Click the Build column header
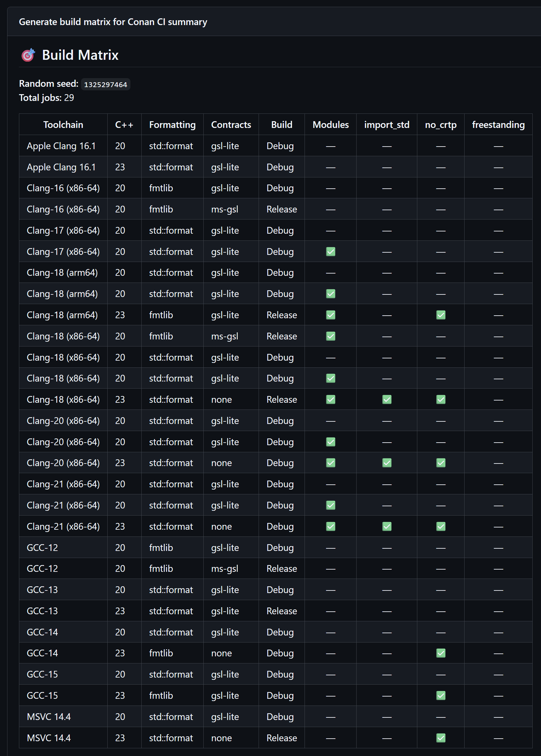This screenshot has height=756, width=541. [x=281, y=125]
